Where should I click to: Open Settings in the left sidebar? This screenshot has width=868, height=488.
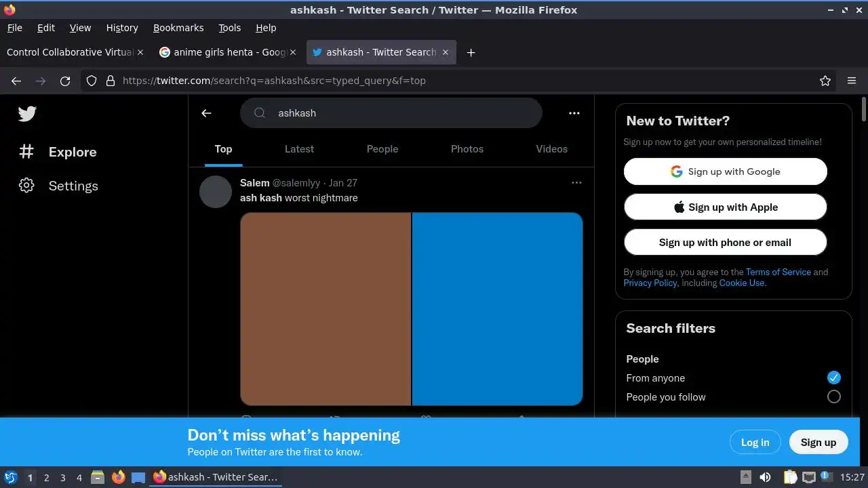click(58, 186)
